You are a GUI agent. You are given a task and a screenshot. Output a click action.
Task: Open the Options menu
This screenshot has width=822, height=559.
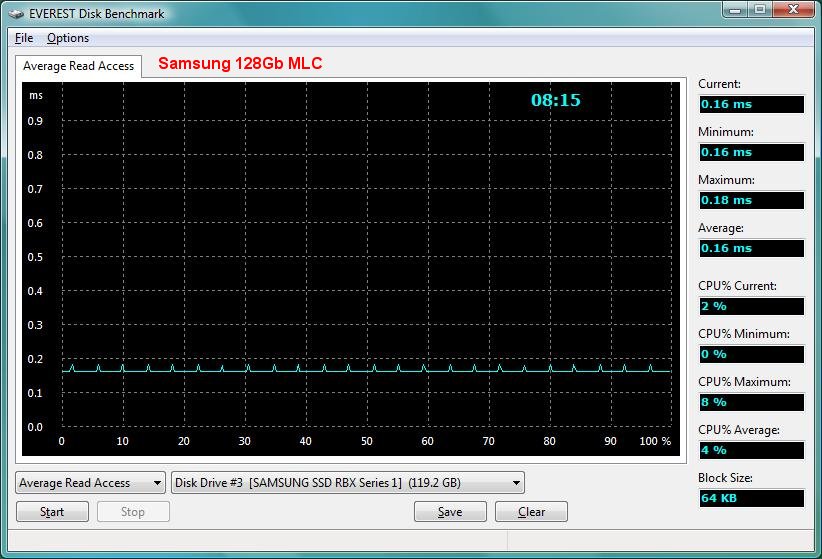68,38
